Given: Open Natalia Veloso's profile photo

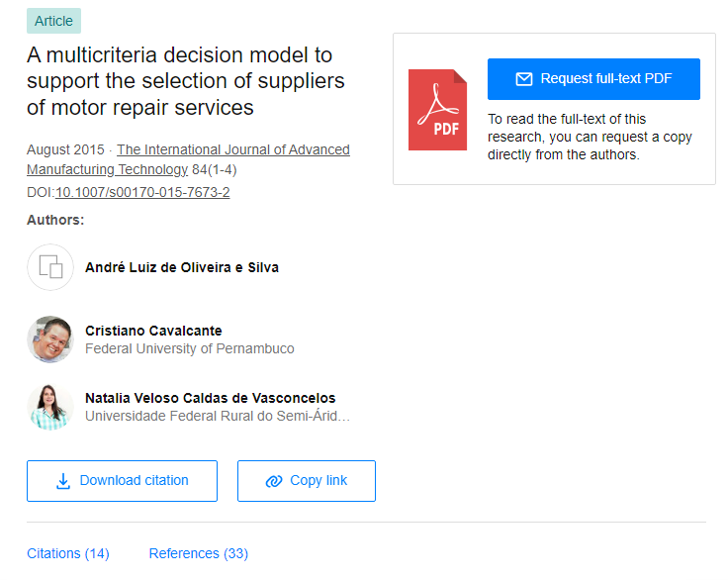Looking at the screenshot, I should pyautogui.click(x=50, y=407).
